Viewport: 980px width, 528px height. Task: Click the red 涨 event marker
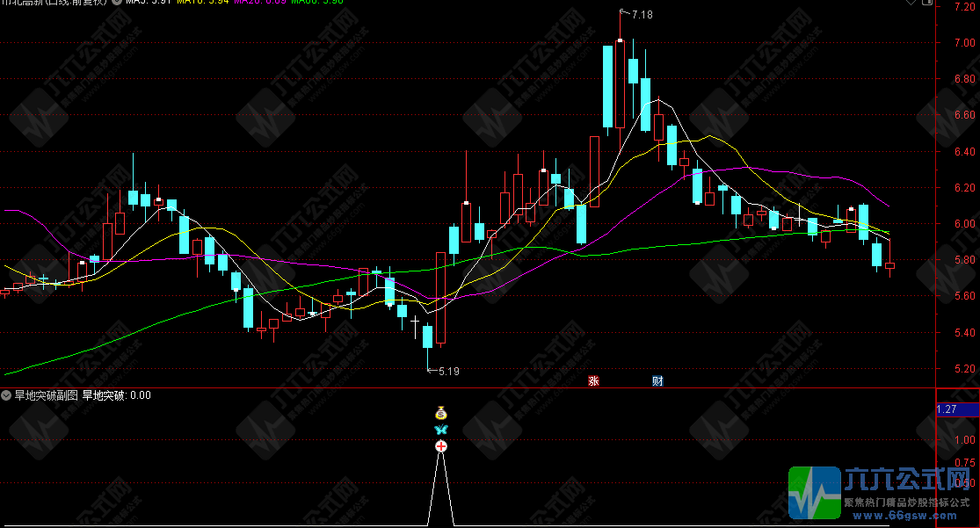(x=594, y=380)
